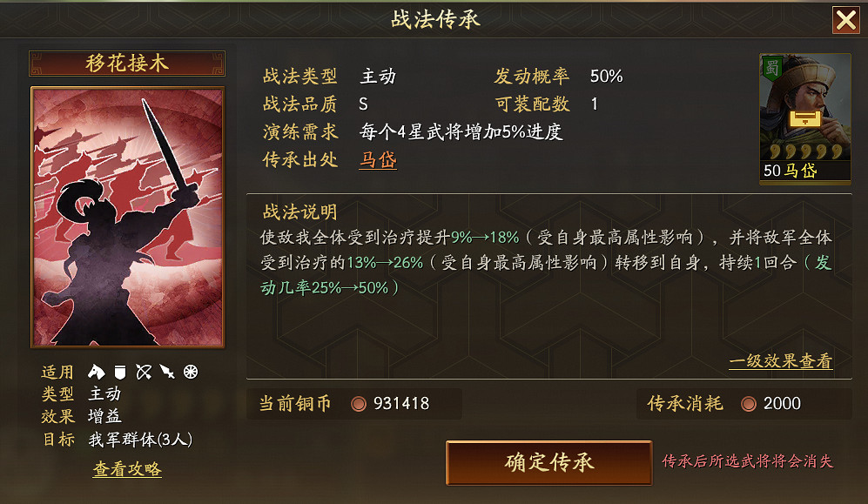The image size is (868, 504).
Task: Click the archer bow troop icon
Action: pos(144,372)
